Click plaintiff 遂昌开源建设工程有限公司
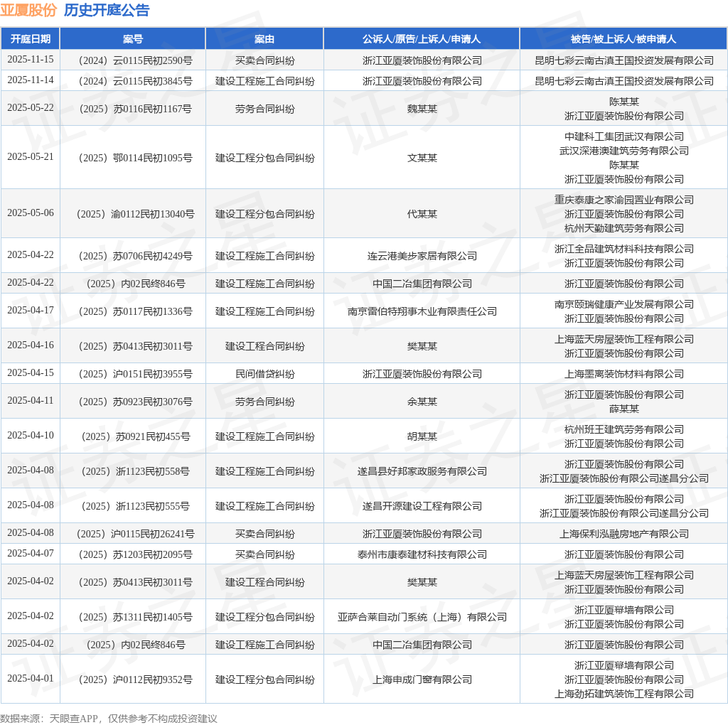Image resolution: width=728 pixels, height=725 pixels. pyautogui.click(x=422, y=506)
